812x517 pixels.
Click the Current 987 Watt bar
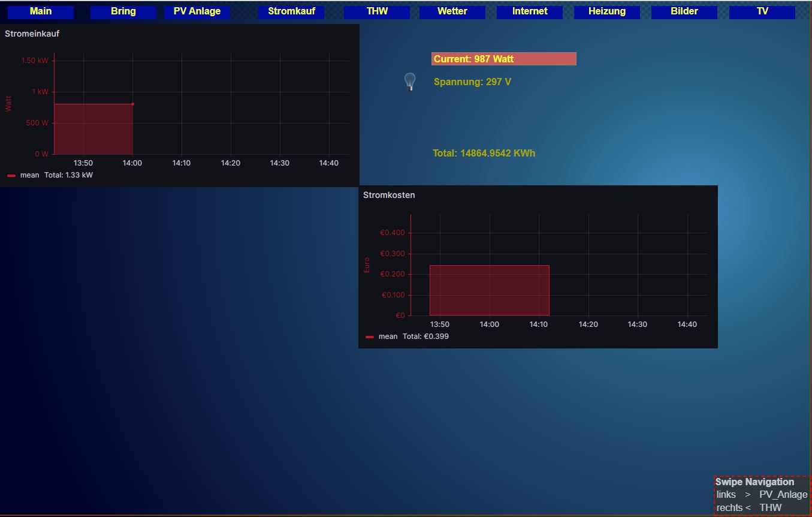[x=503, y=59]
